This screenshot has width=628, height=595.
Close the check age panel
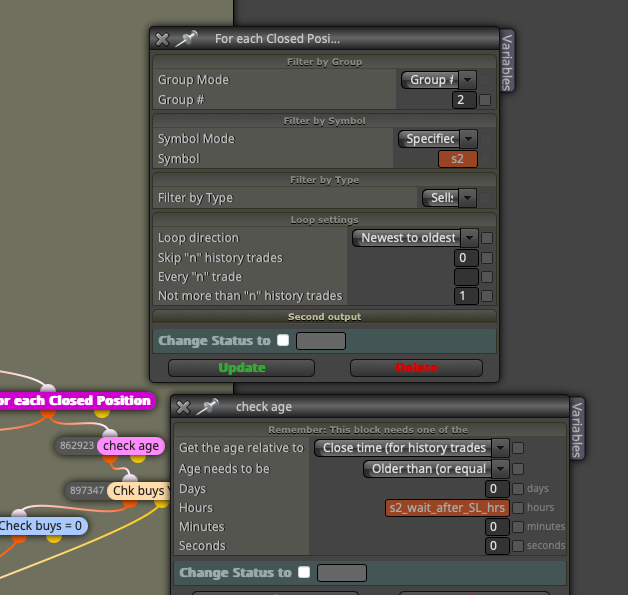183,407
